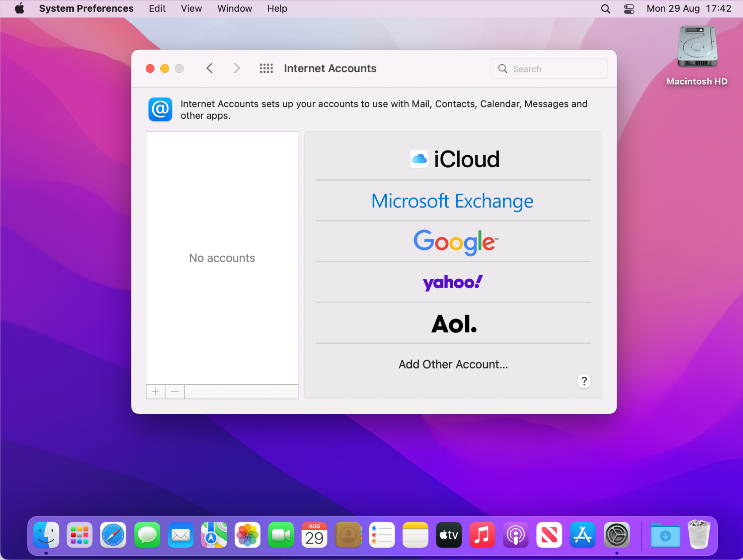Screen dimensions: 743x560
Task: Click the Search field in preferences window
Action: point(549,69)
